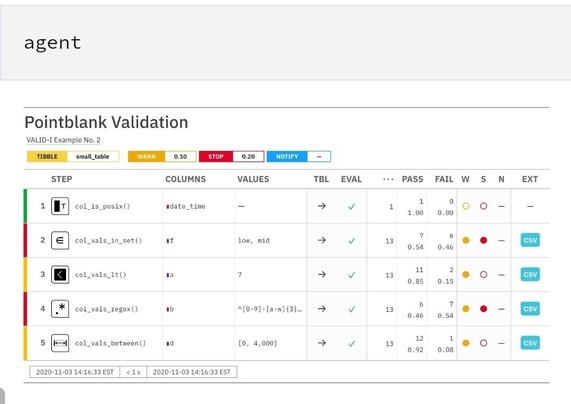This screenshot has height=404, width=571.
Task: Click the yellow TIBBLE label badge
Action: pyautogui.click(x=47, y=157)
